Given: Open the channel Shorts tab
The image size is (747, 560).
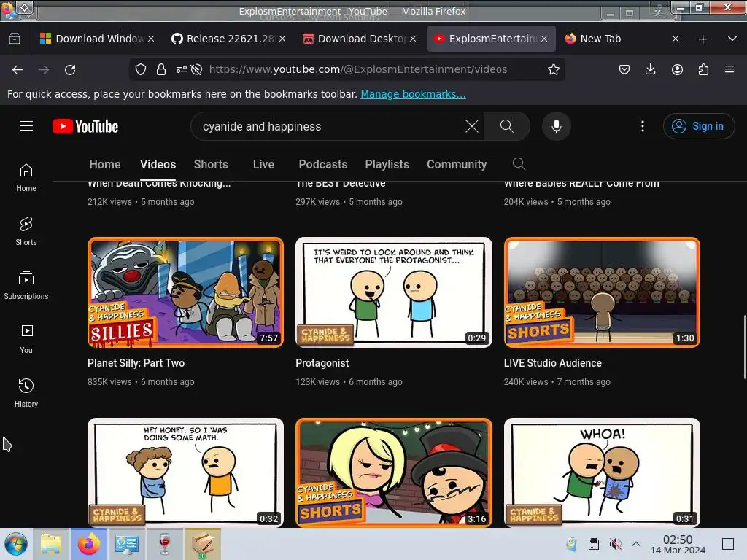Looking at the screenshot, I should pyautogui.click(x=211, y=164).
